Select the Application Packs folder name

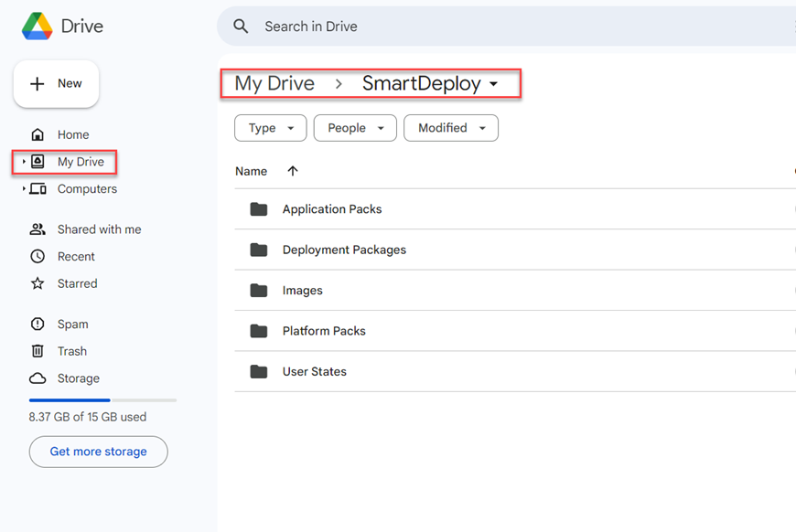tap(332, 209)
